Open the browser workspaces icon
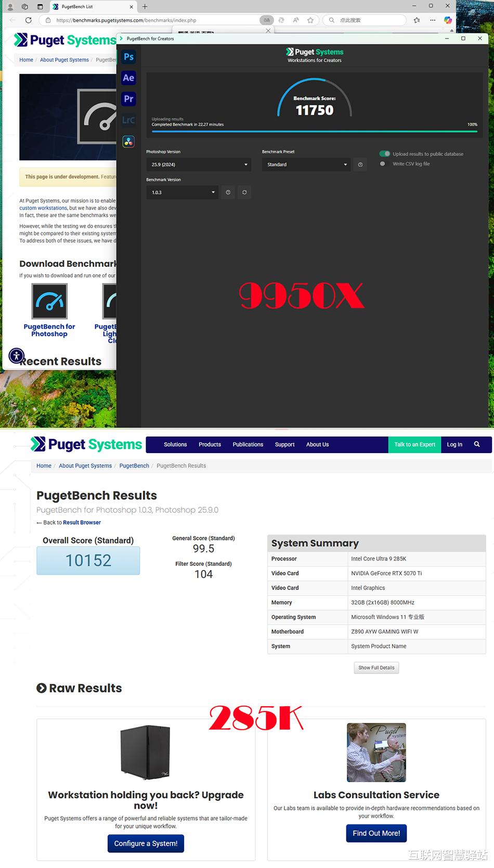Screen dimensions: 494x868 (x=24, y=7)
